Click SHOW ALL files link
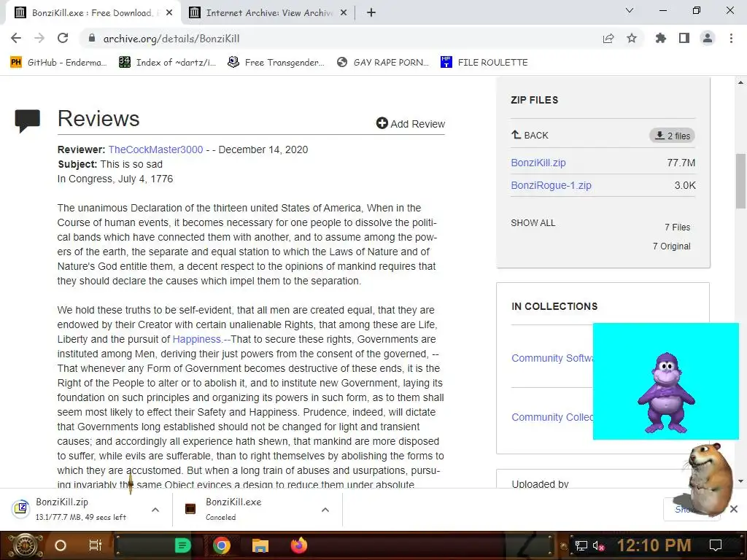Image resolution: width=747 pixels, height=560 pixels. click(533, 223)
